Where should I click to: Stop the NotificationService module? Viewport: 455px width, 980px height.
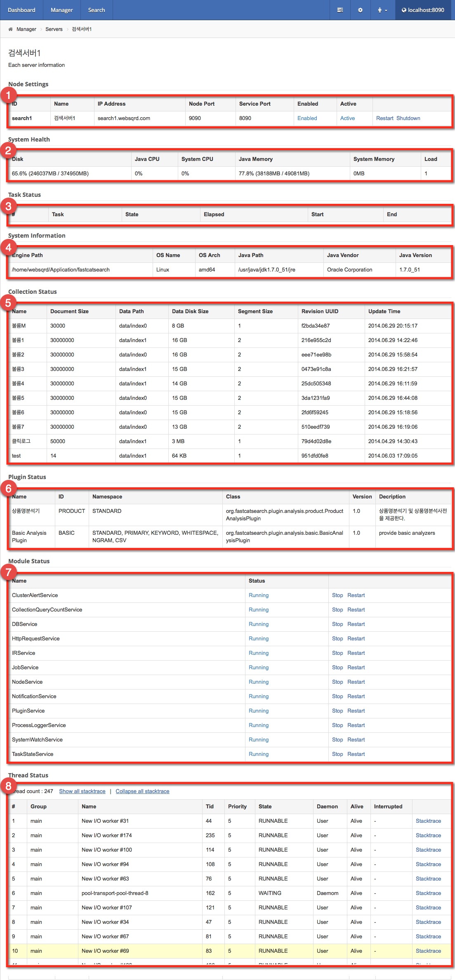click(x=337, y=697)
